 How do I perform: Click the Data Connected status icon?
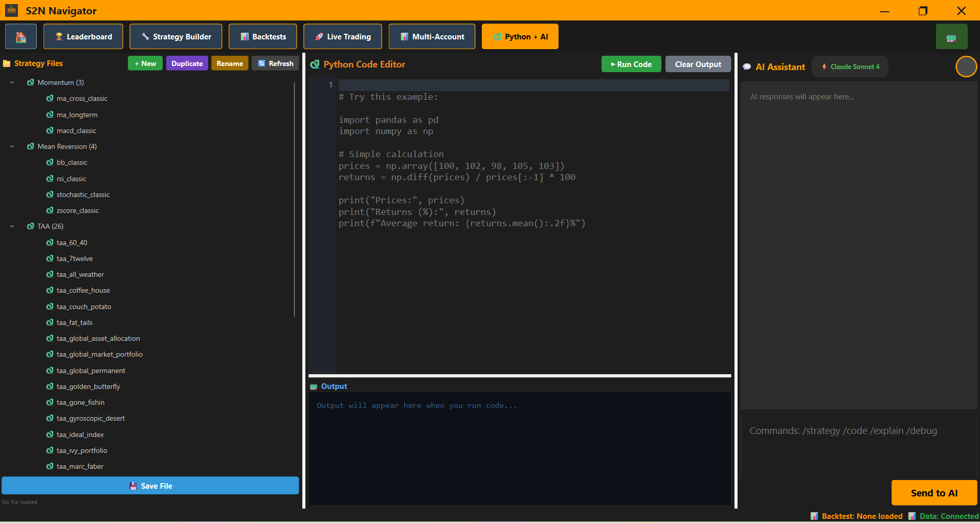[912, 516]
